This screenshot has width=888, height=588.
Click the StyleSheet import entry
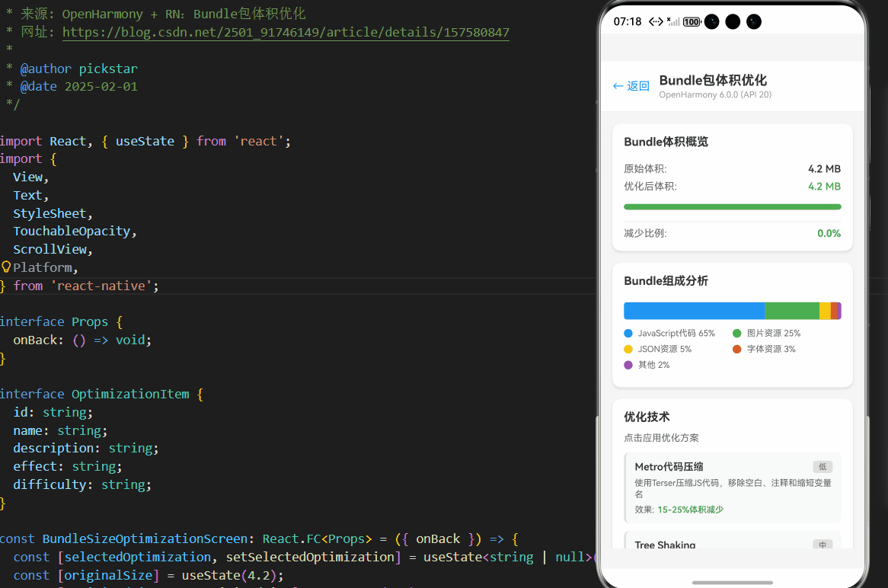(50, 213)
